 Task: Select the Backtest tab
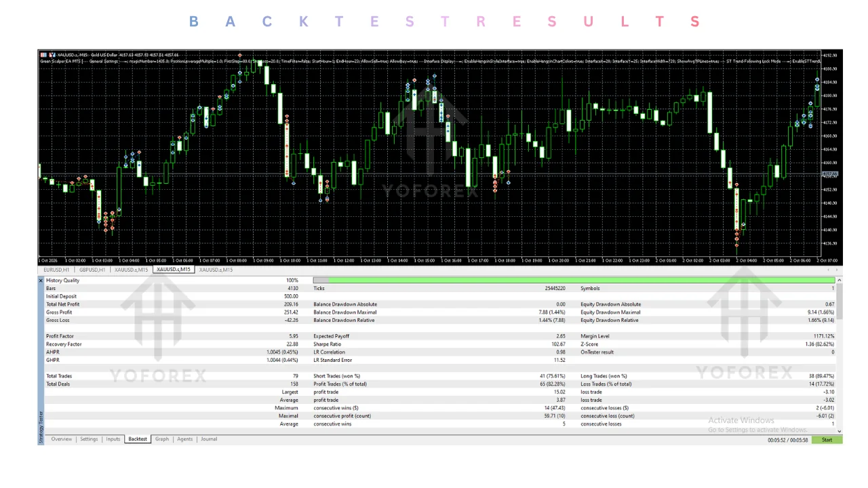click(x=138, y=439)
